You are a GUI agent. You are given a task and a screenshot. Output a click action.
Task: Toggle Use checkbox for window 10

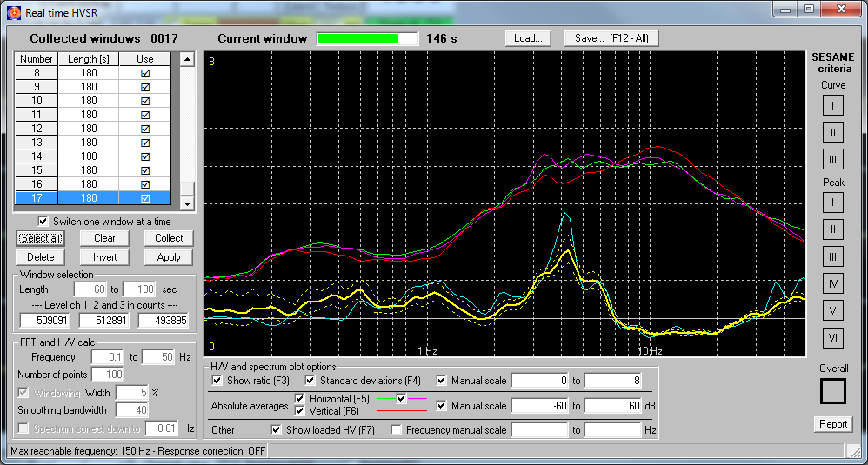[145, 101]
